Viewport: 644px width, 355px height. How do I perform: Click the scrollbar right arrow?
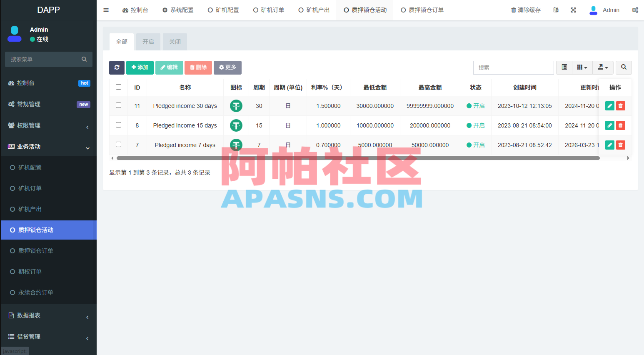pyautogui.click(x=628, y=158)
